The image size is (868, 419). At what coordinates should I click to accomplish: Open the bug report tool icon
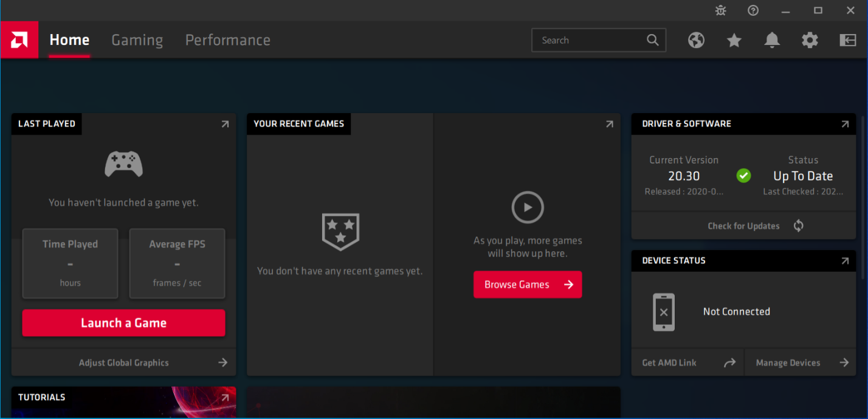721,10
